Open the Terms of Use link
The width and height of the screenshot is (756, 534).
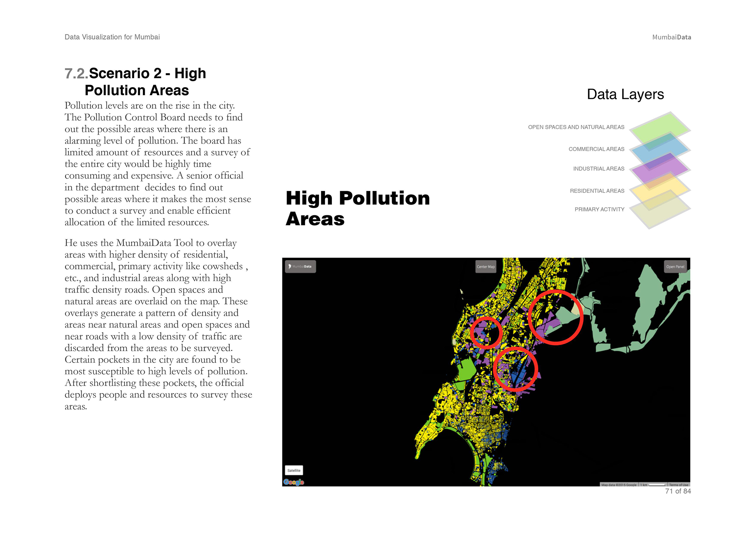[x=679, y=485]
